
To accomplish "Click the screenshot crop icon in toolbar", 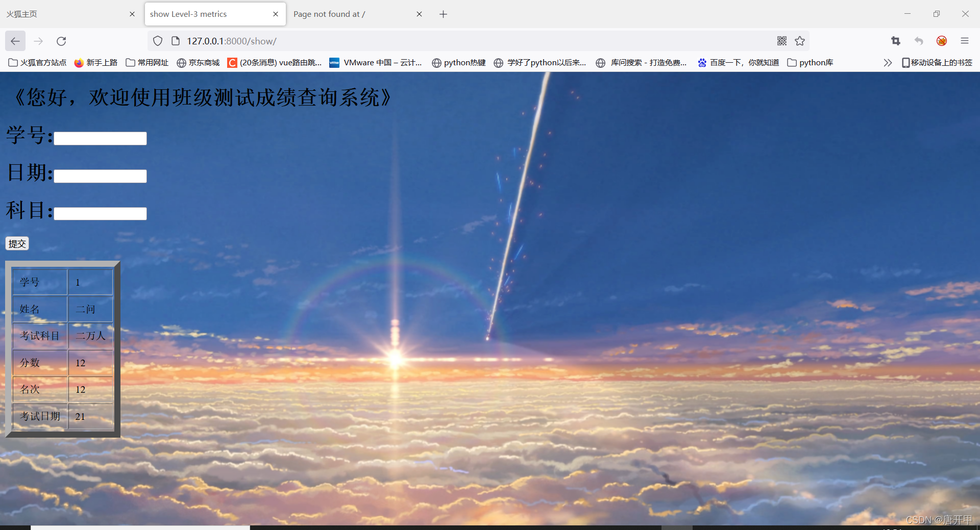I will tap(896, 41).
